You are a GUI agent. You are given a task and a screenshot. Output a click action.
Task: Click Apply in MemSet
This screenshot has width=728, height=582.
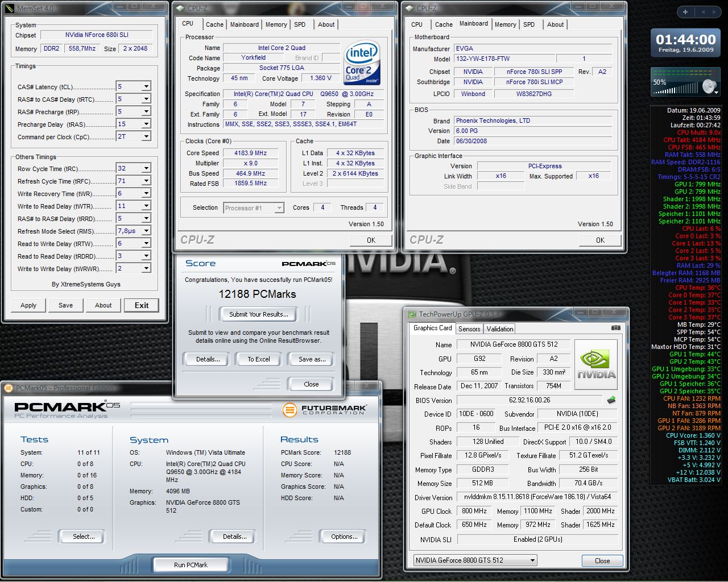click(28, 305)
